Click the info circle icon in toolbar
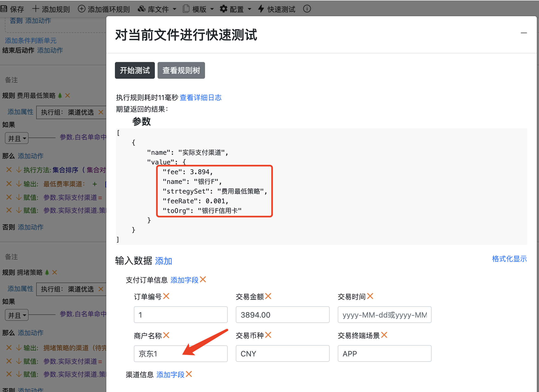The width and height of the screenshot is (539, 392). [307, 9]
